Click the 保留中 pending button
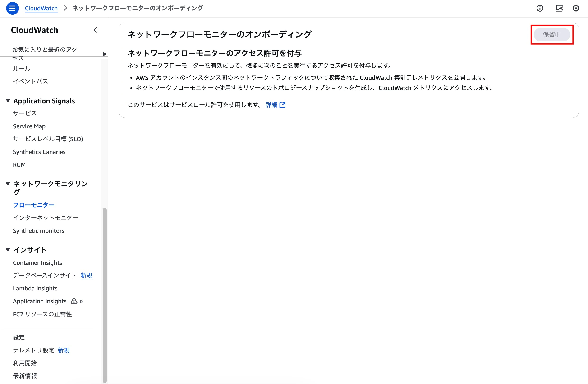Screen dimensions: 588x384 tap(552, 35)
